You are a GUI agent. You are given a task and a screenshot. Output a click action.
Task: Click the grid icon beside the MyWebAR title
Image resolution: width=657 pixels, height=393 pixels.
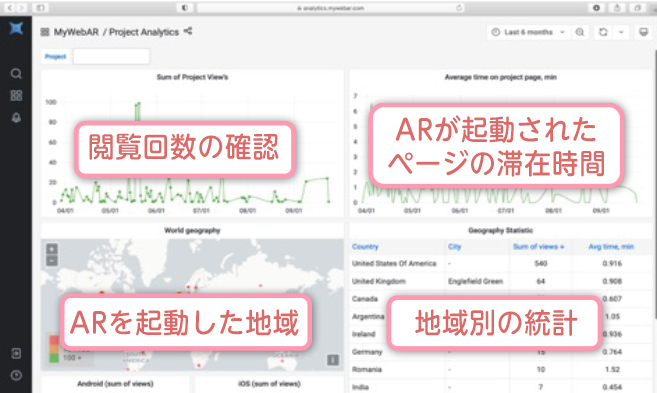(x=45, y=32)
